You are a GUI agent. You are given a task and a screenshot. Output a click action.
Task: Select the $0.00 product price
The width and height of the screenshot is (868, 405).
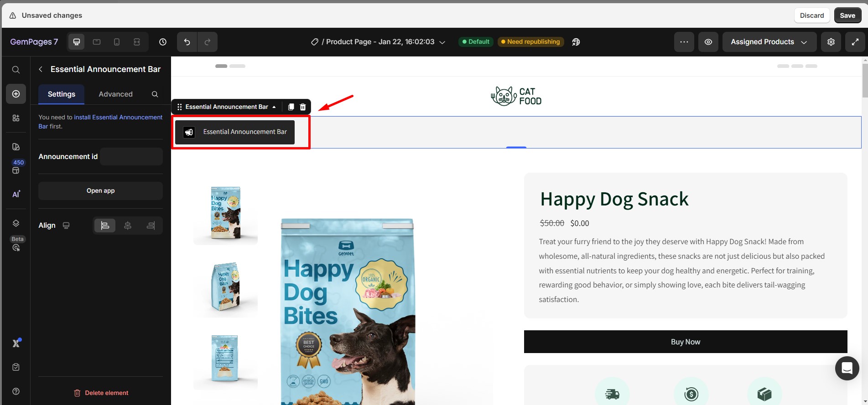[580, 223]
